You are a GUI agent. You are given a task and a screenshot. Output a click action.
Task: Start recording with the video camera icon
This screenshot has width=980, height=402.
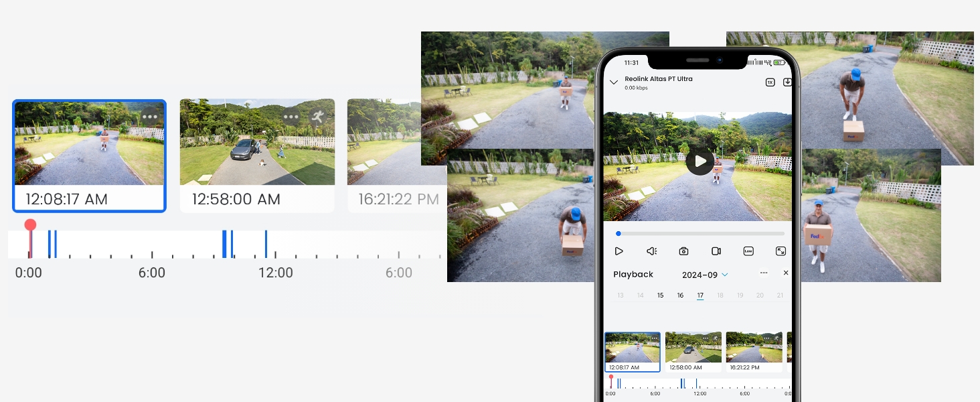pos(716,251)
